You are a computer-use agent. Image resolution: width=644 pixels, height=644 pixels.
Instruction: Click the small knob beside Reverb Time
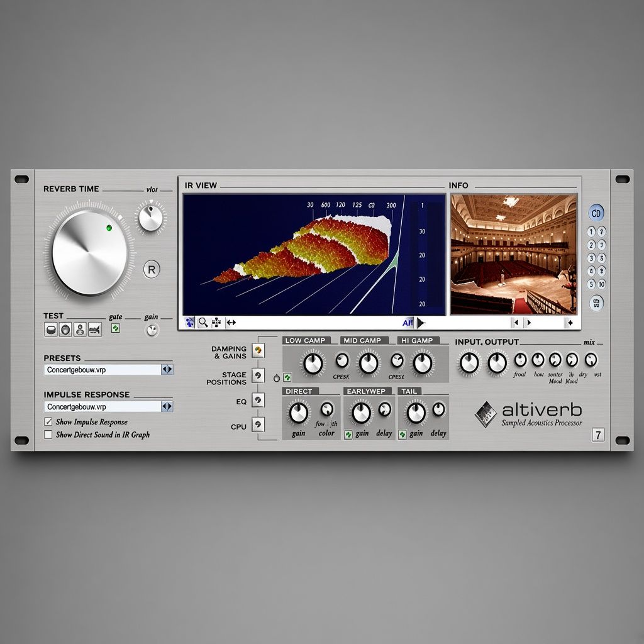pyautogui.click(x=151, y=218)
